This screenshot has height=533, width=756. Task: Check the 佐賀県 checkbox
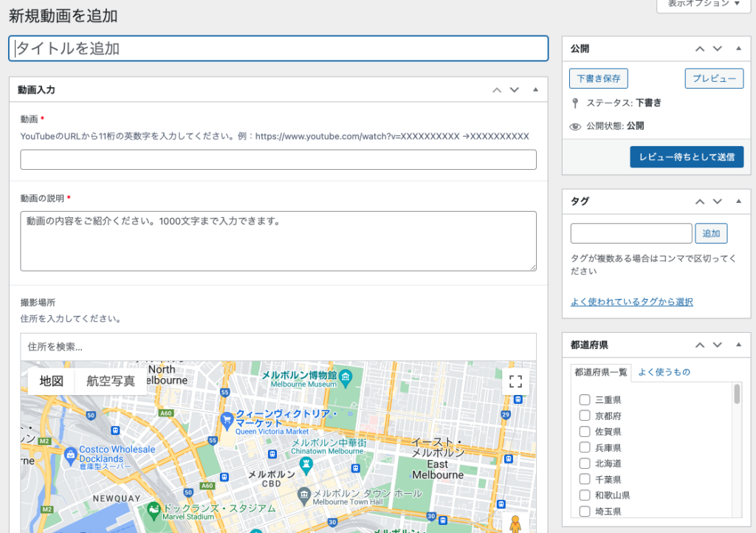tap(585, 431)
